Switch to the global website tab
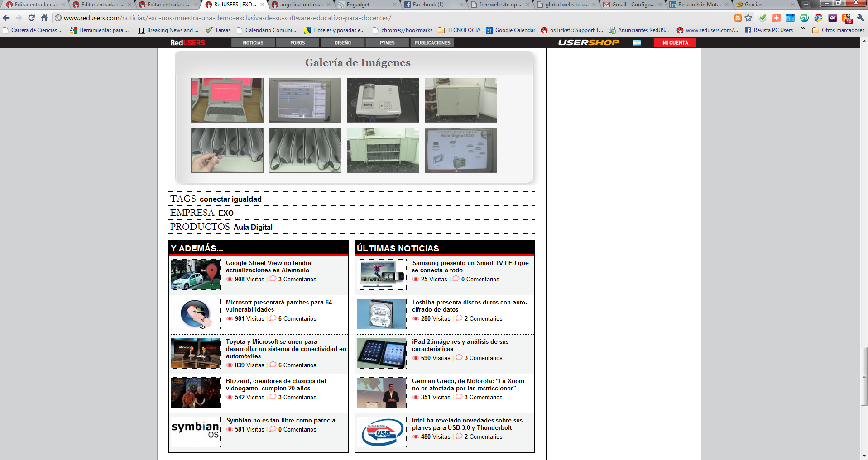The width and height of the screenshot is (868, 460). pyautogui.click(x=566, y=5)
